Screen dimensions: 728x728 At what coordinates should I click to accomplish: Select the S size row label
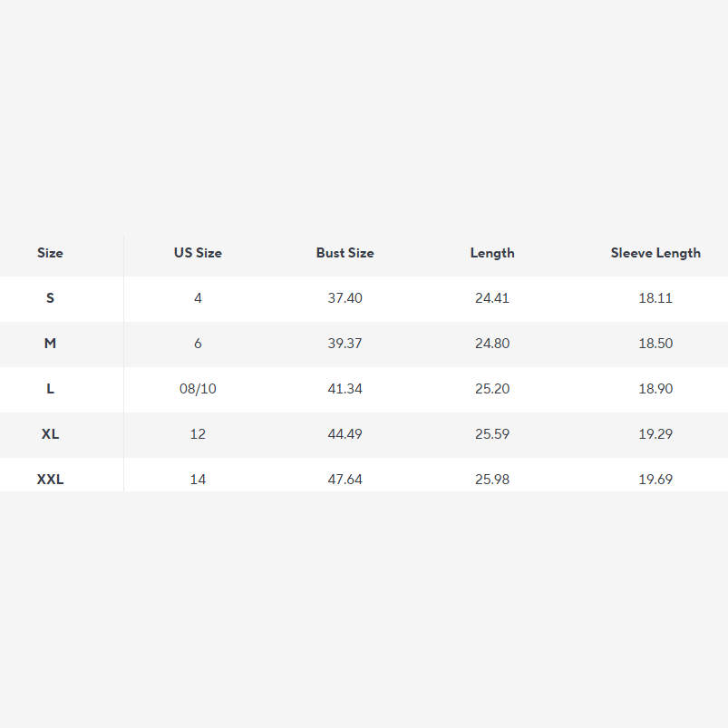click(x=50, y=297)
